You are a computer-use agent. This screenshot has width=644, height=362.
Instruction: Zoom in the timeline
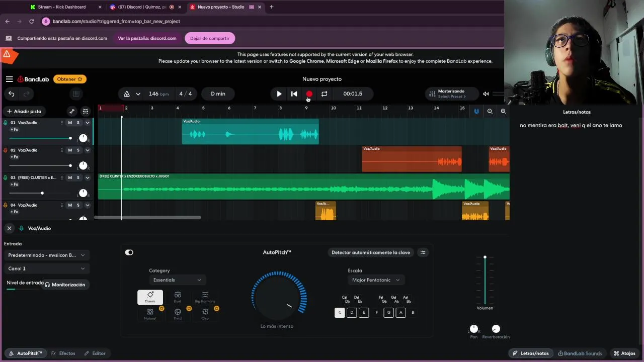click(503, 111)
